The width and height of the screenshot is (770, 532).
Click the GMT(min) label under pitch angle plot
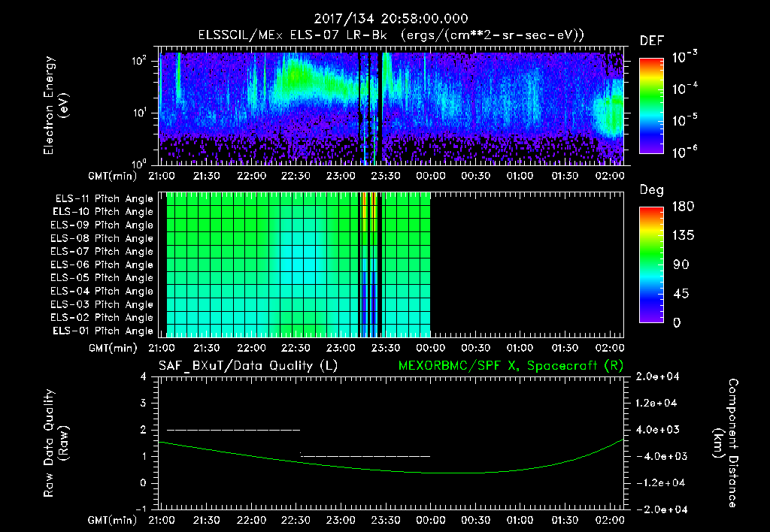[x=113, y=348]
